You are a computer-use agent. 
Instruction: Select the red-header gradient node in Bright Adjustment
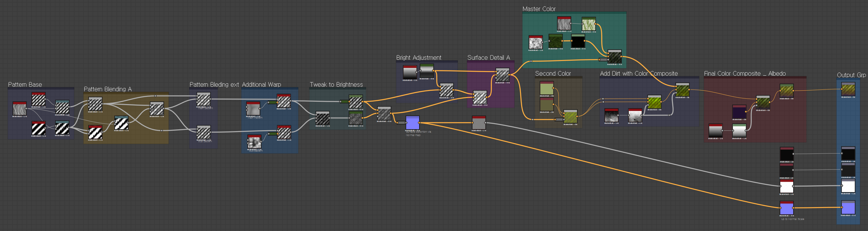(410, 73)
